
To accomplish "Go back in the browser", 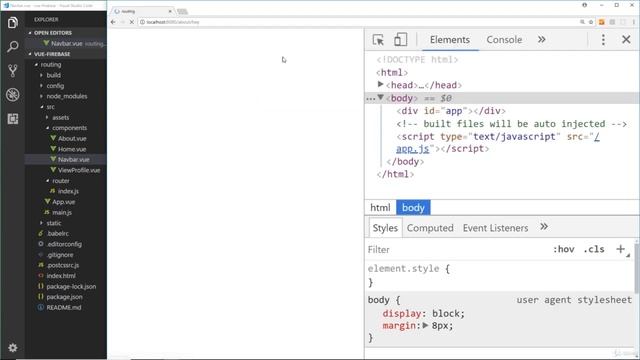I will coord(113,22).
